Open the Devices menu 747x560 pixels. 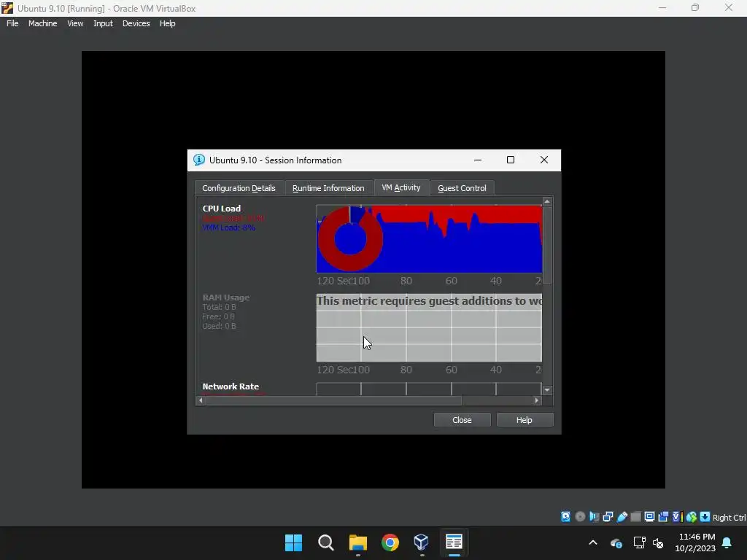tap(136, 23)
